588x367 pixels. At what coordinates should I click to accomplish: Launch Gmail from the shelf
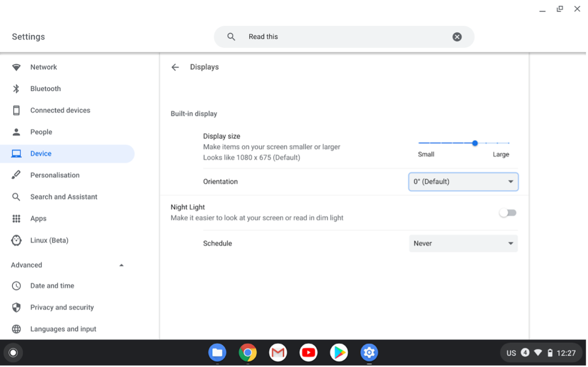point(277,352)
